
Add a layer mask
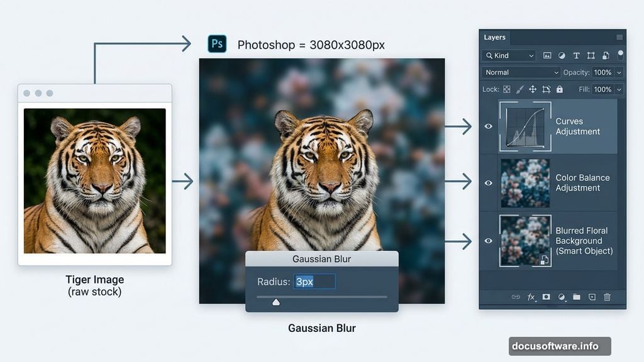point(547,297)
